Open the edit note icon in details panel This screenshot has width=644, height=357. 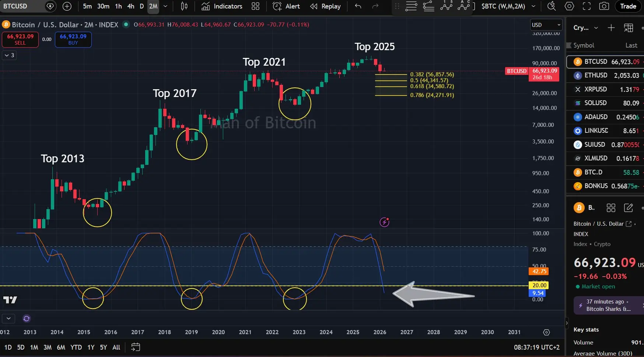[629, 208]
